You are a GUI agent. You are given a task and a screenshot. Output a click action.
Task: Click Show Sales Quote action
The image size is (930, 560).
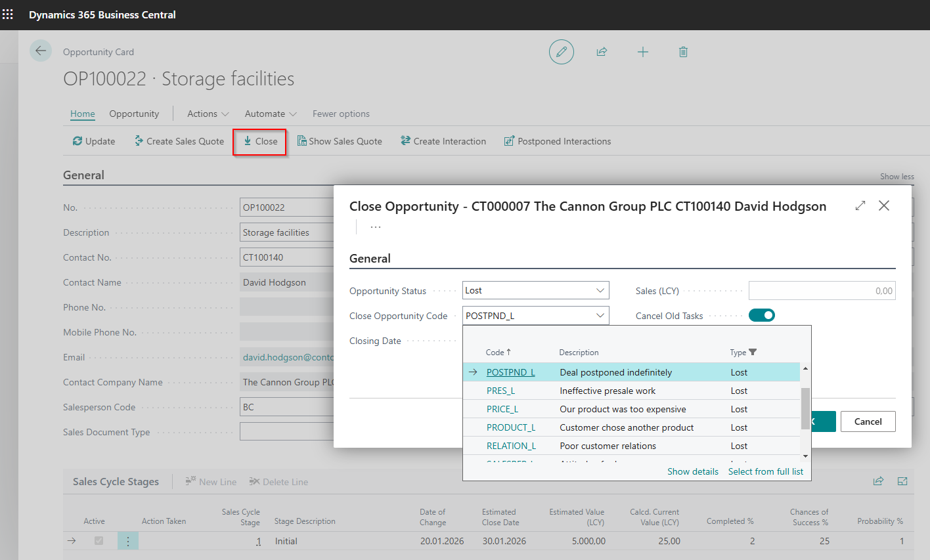pyautogui.click(x=340, y=141)
